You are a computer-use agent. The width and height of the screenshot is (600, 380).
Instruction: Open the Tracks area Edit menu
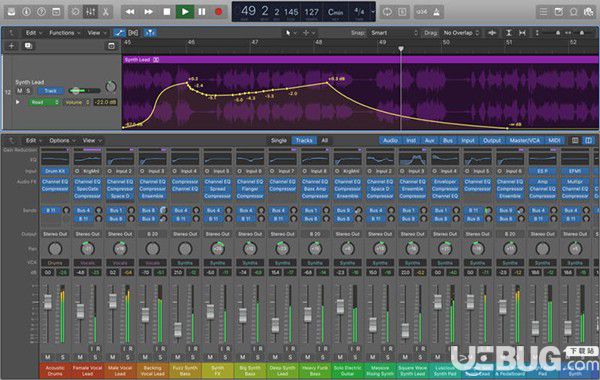[34, 33]
